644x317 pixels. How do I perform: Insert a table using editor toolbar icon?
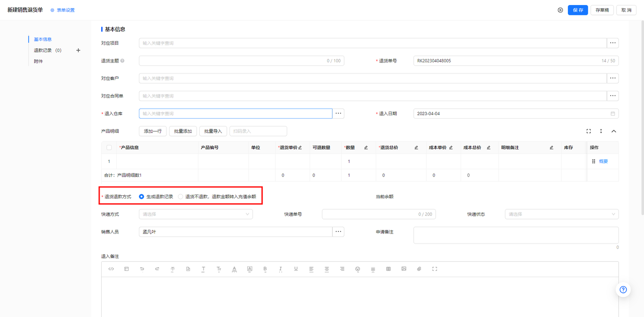coord(388,269)
